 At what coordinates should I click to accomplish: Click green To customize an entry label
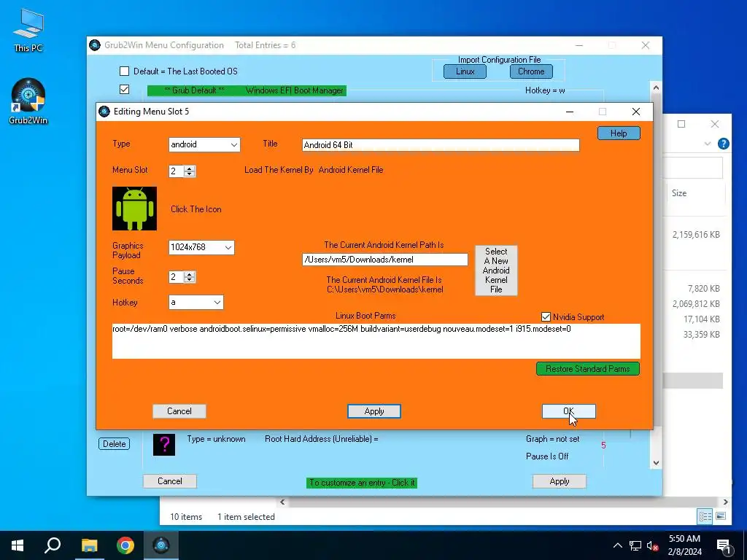[x=362, y=483]
